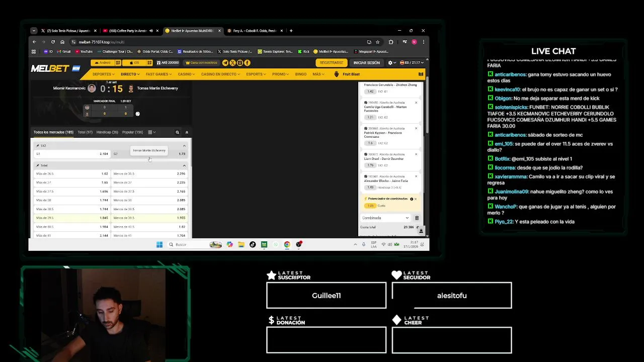644x362 pixels.
Task: Expand the ESPORTS menu
Action: [x=256, y=74]
